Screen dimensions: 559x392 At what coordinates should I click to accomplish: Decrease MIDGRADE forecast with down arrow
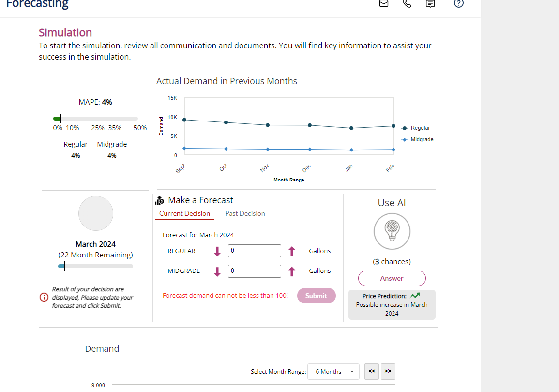click(217, 271)
